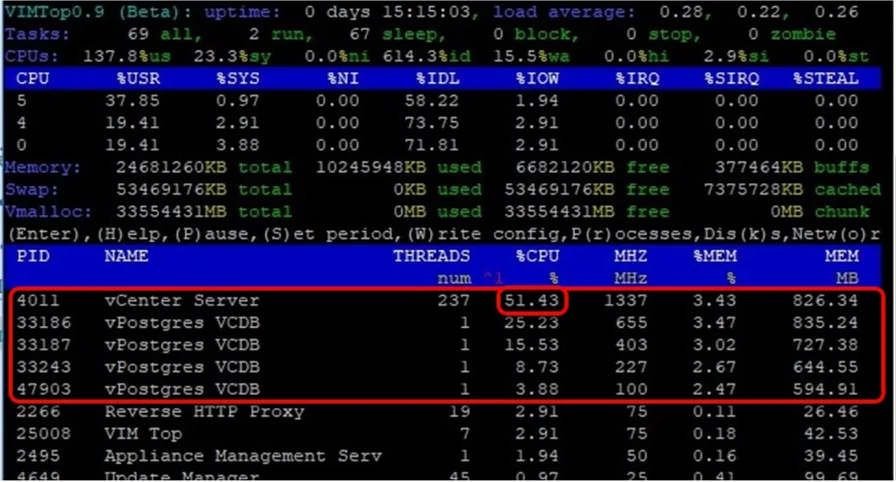Image resolution: width=896 pixels, height=482 pixels.
Task: Click the %USR header in CPU table
Action: pos(138,78)
